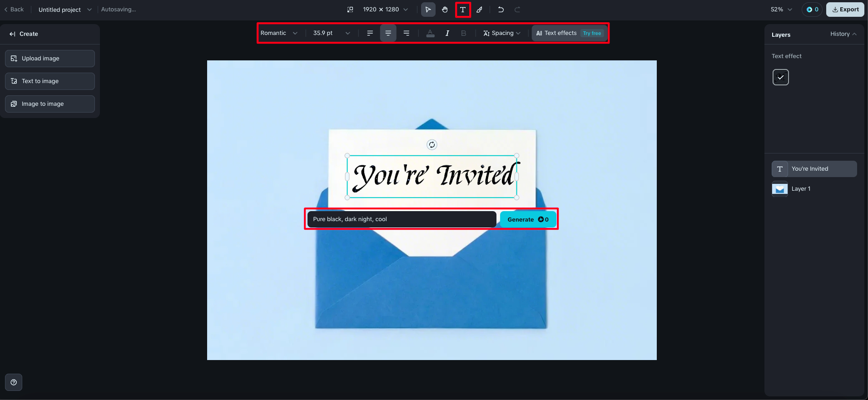The height and width of the screenshot is (400, 868).
Task: Click the text effect prompt field
Action: pos(402,219)
